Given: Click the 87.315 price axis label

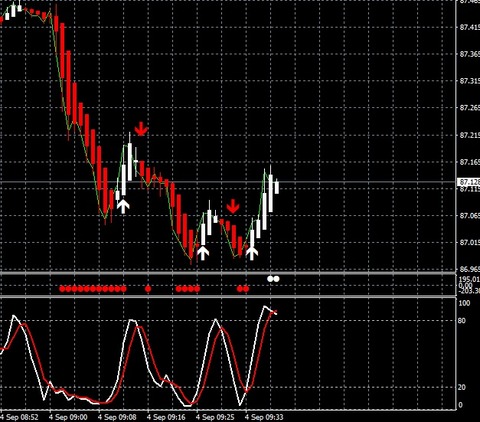Looking at the screenshot, I should click(470, 81).
